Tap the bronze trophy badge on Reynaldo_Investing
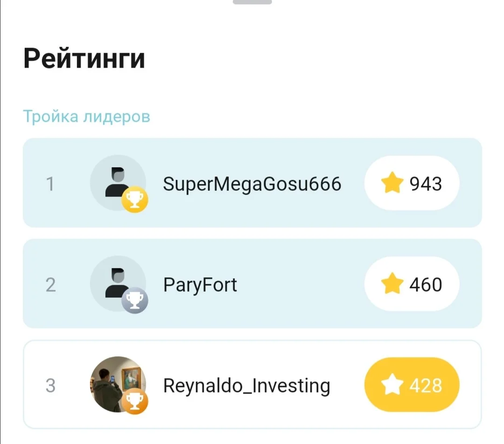This screenshot has width=504, height=444. tap(135, 401)
